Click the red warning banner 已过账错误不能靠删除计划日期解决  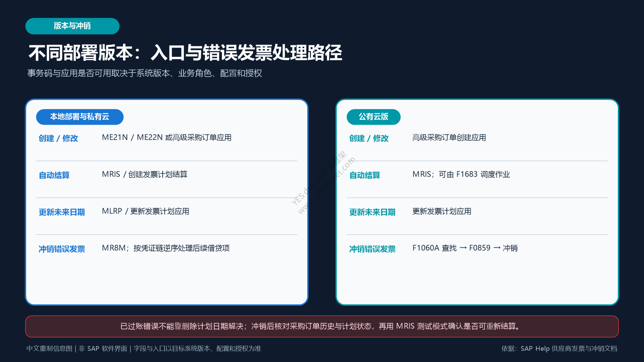pos(322,326)
